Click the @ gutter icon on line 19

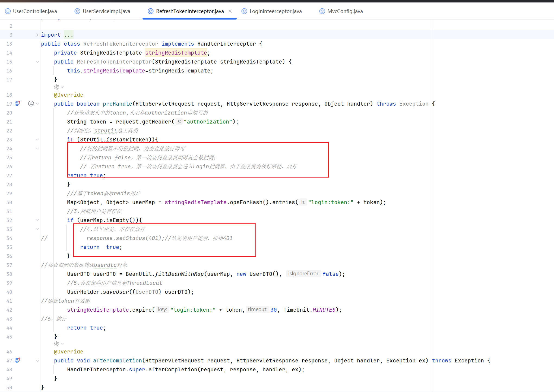click(31, 103)
